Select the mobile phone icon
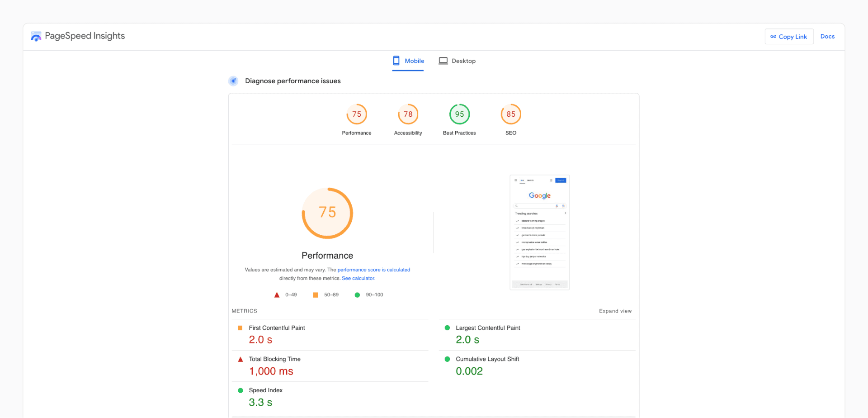The width and height of the screenshot is (868, 418). click(x=396, y=60)
